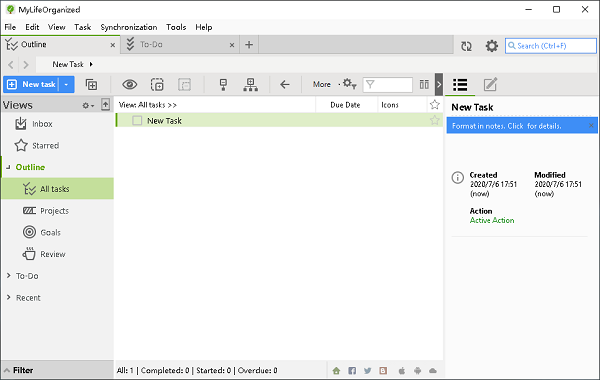This screenshot has height=380, width=600.
Task: Collapse the Outline group
Action: 8,167
